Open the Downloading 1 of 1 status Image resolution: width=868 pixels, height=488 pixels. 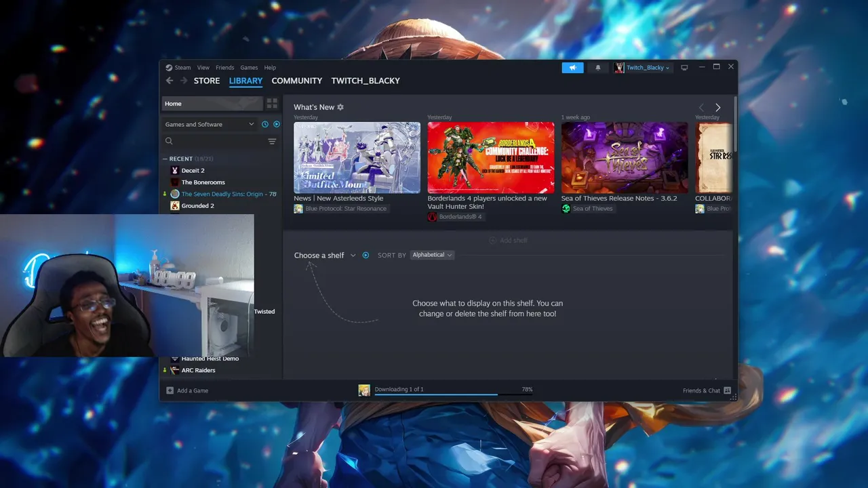[x=399, y=389]
